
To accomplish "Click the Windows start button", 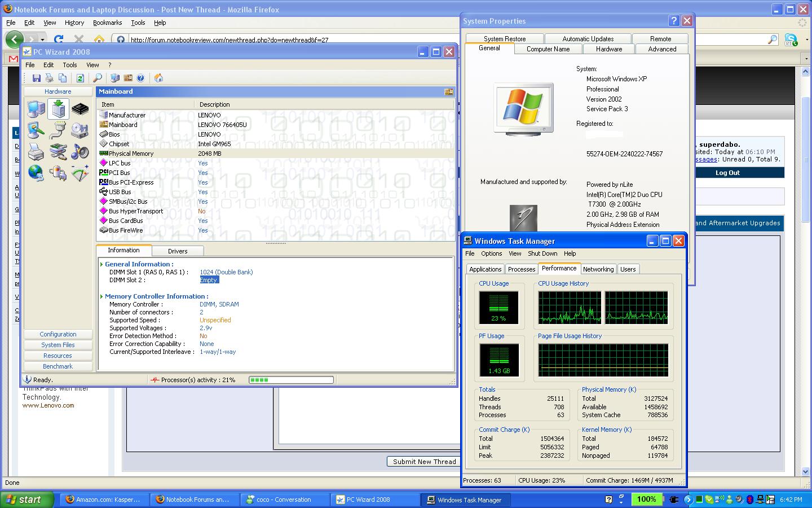I will (27, 500).
